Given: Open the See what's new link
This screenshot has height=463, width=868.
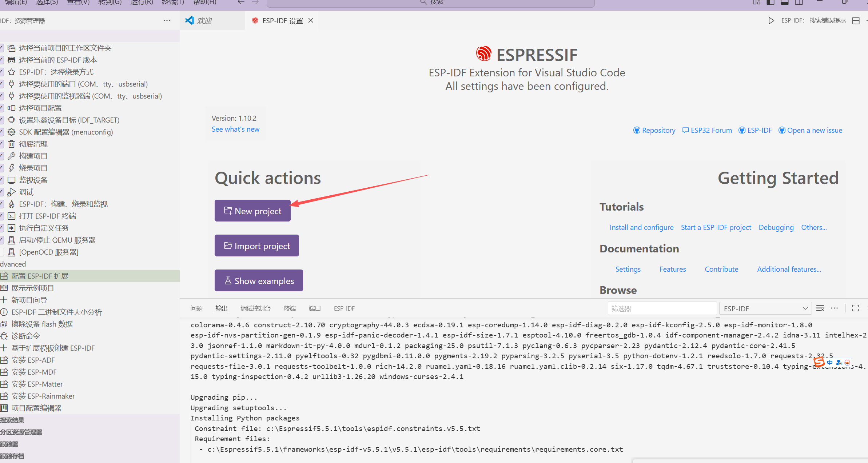Looking at the screenshot, I should [x=235, y=129].
